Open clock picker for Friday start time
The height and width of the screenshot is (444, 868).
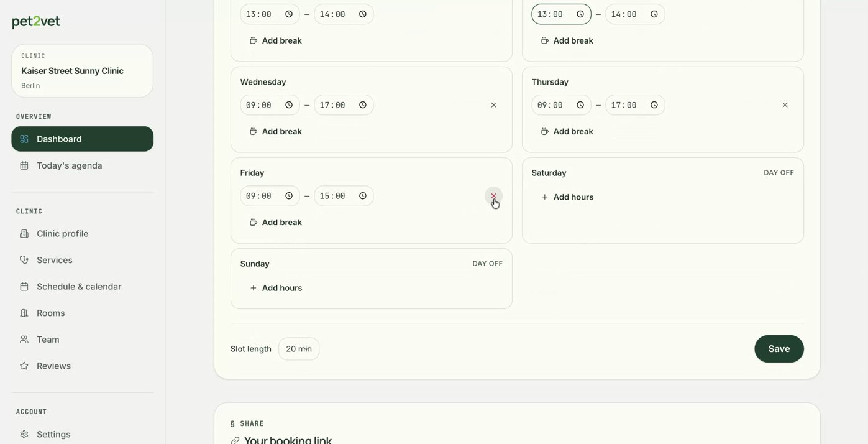click(289, 196)
